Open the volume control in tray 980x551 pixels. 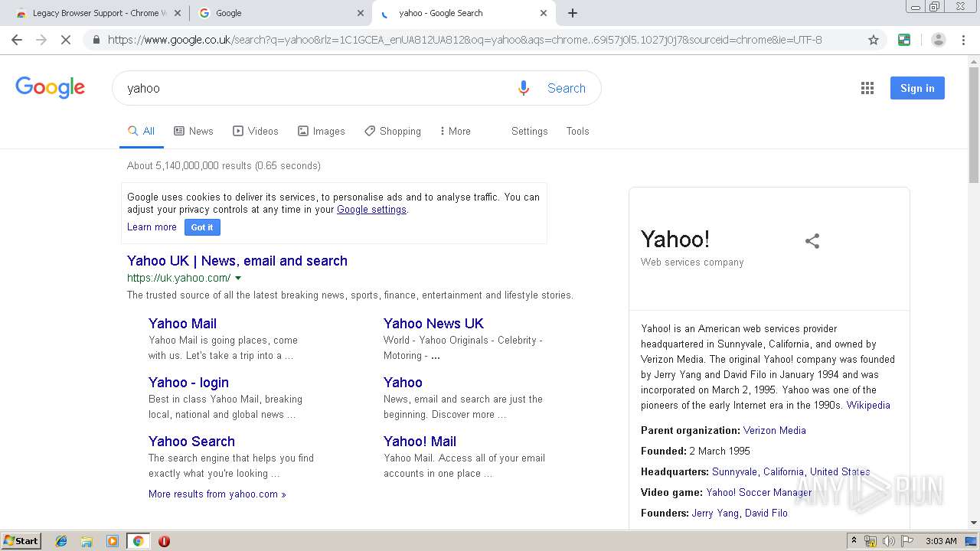889,541
